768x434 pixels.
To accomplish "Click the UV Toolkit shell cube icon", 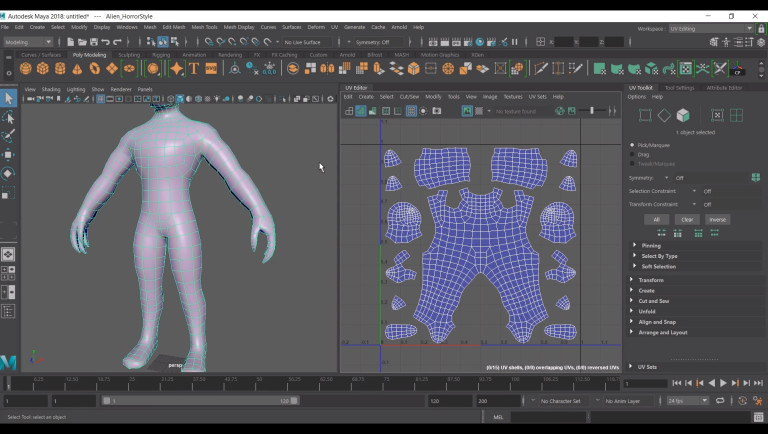I will coord(683,116).
